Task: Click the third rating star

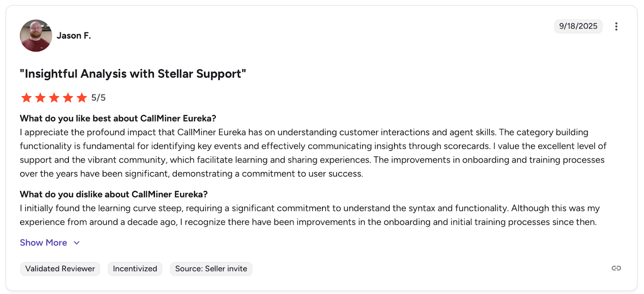Action: [54, 98]
